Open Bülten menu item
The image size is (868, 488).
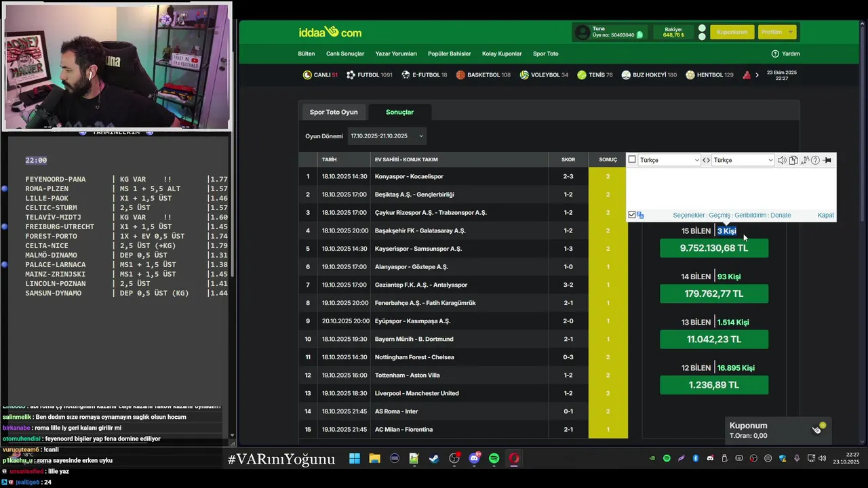click(x=307, y=54)
